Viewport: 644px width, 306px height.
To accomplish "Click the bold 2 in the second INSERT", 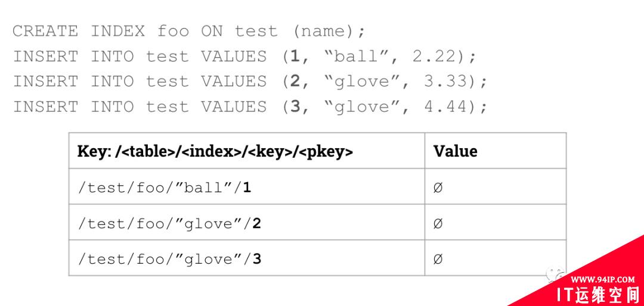I will [x=295, y=81].
